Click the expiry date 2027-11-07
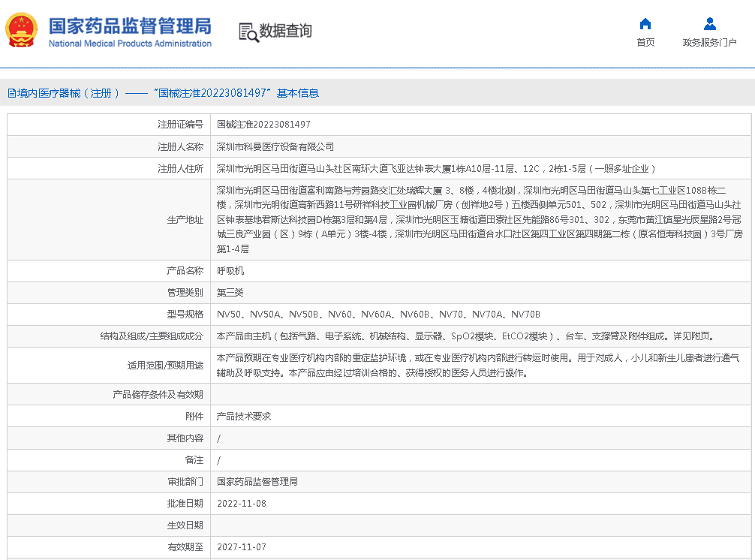This screenshot has width=755, height=560. pos(242,547)
